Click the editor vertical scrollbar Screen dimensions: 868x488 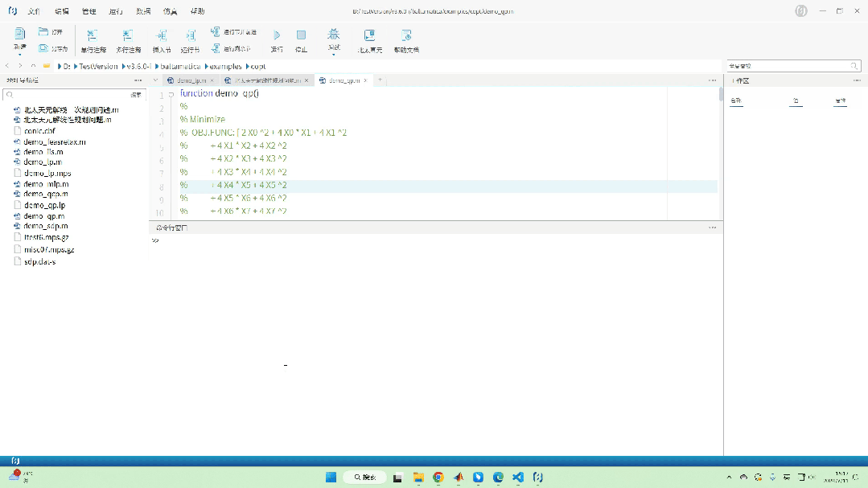tap(721, 93)
